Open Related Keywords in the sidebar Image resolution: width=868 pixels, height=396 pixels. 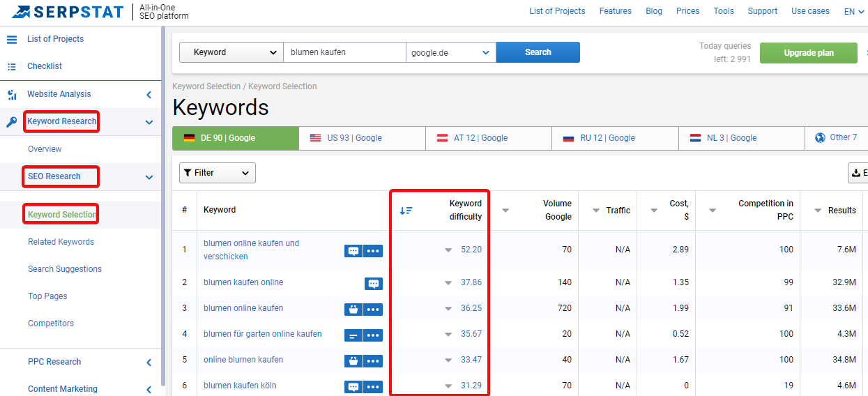click(x=61, y=242)
